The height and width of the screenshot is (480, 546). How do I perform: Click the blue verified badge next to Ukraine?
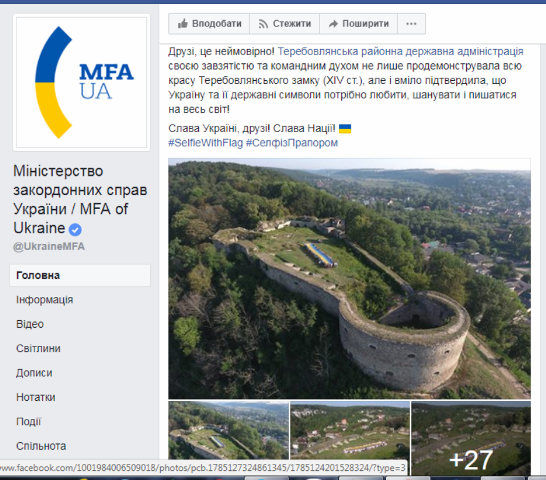coord(75,230)
